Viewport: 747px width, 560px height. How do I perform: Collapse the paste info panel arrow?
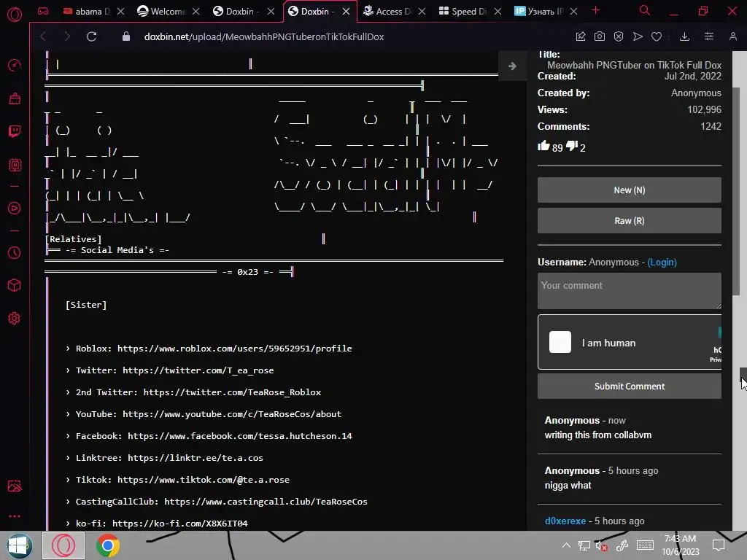click(512, 66)
